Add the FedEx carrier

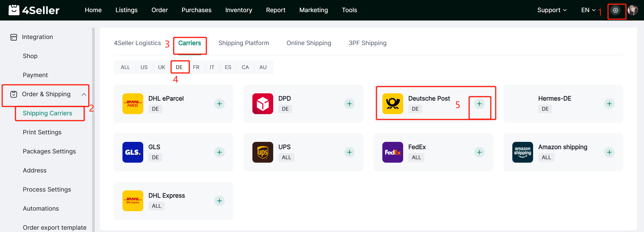[479, 152]
